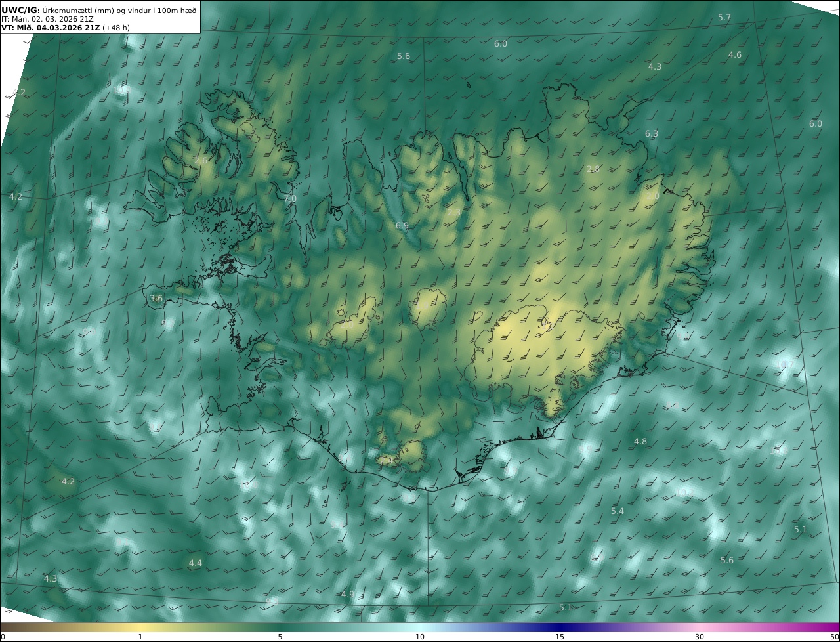
Task: Click the '(+48 h)' forecast offset label
Action: [116, 28]
